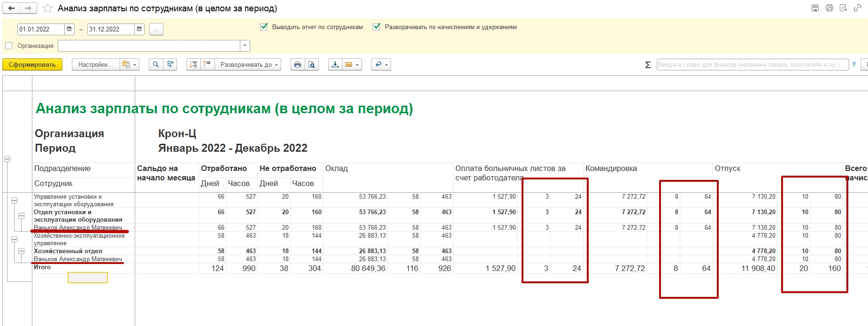Image resolution: width=868 pixels, height=326 pixels.
Task: Click the Sigma sum icon
Action: tap(648, 65)
